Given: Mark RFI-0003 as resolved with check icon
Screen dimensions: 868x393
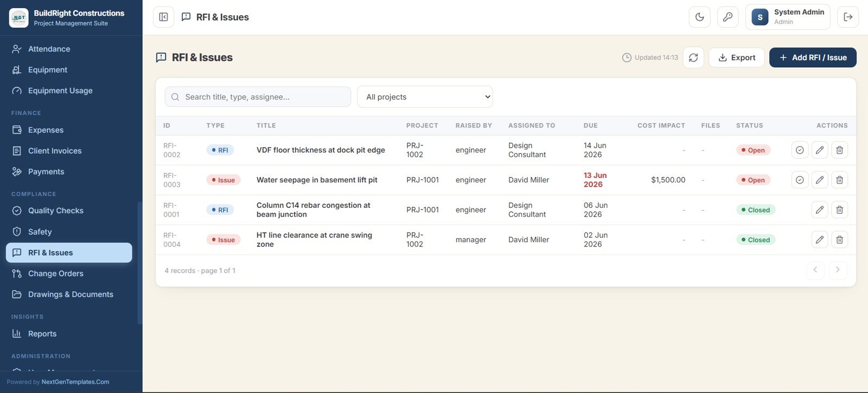Looking at the screenshot, I should point(800,180).
